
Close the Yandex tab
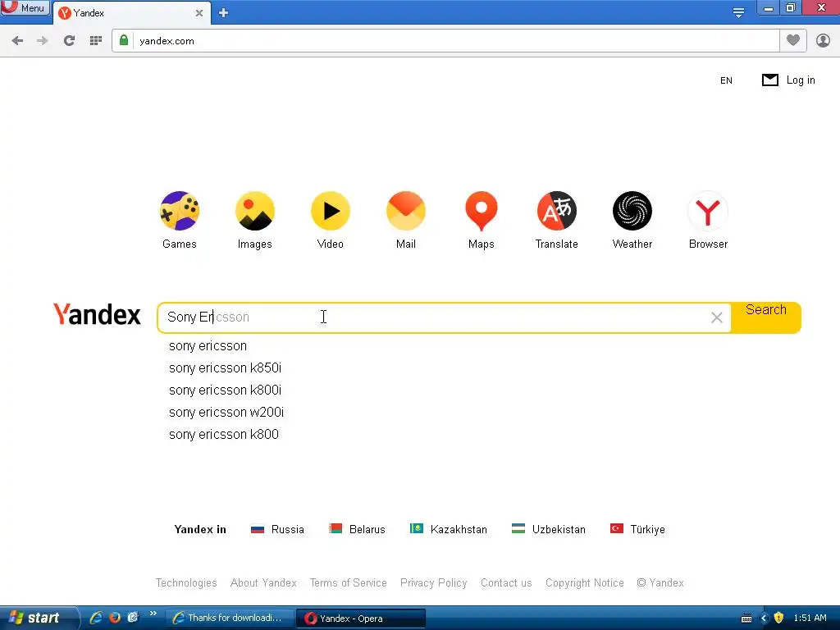coord(199,13)
